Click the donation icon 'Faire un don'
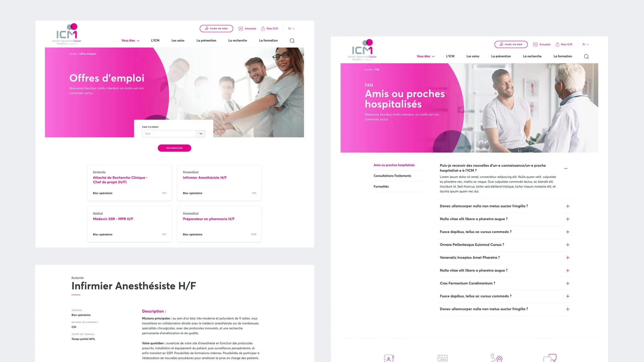Viewport: 644px width, 362px height. point(216,28)
